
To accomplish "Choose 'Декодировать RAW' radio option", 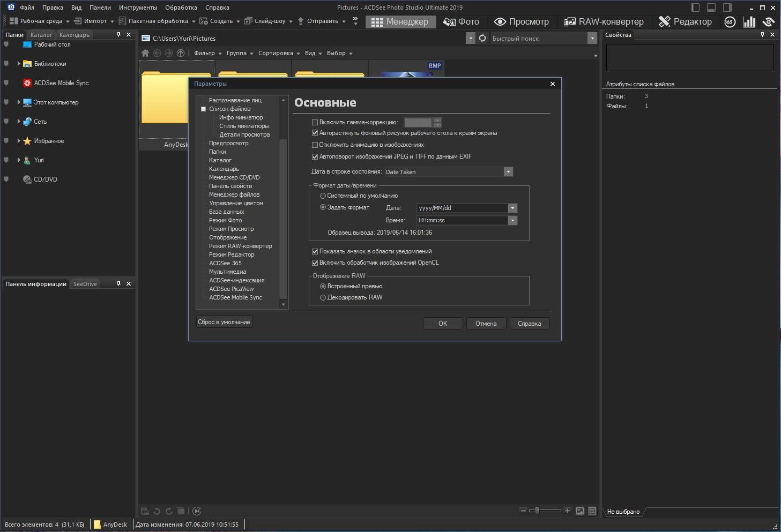I will (x=323, y=297).
